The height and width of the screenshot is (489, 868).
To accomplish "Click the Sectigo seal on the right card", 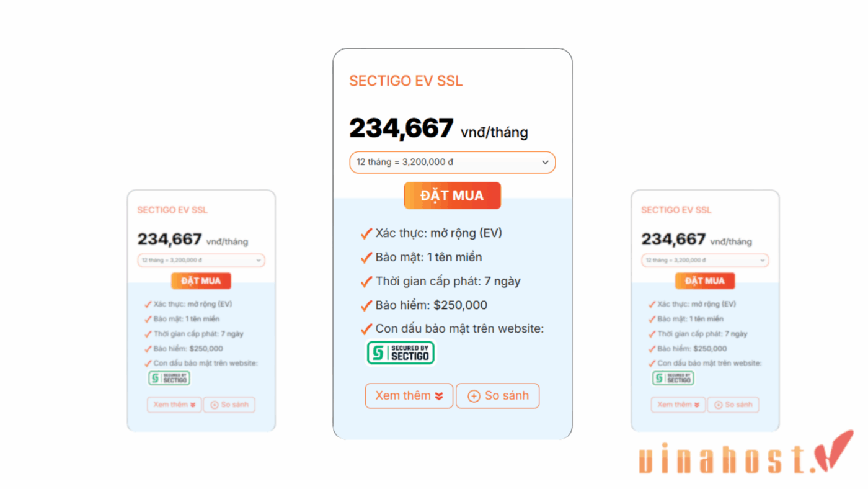I will (x=673, y=378).
